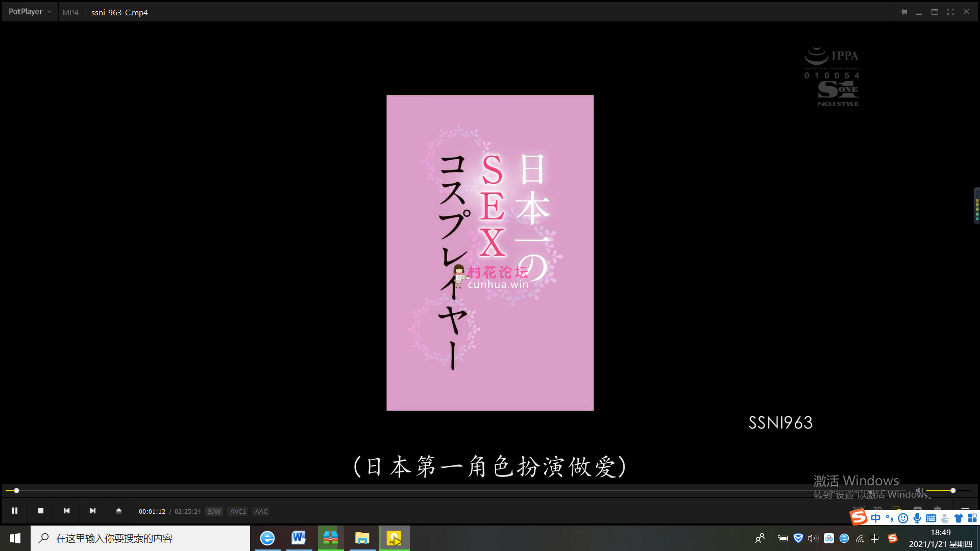Switch to WinRAR in the taskbar
This screenshot has height=551, width=980.
coord(331,538)
